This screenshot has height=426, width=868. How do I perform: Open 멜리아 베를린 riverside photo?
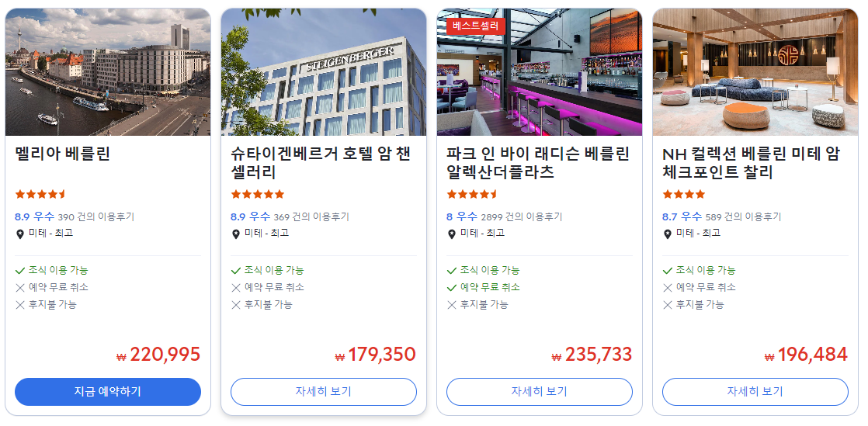click(x=108, y=72)
